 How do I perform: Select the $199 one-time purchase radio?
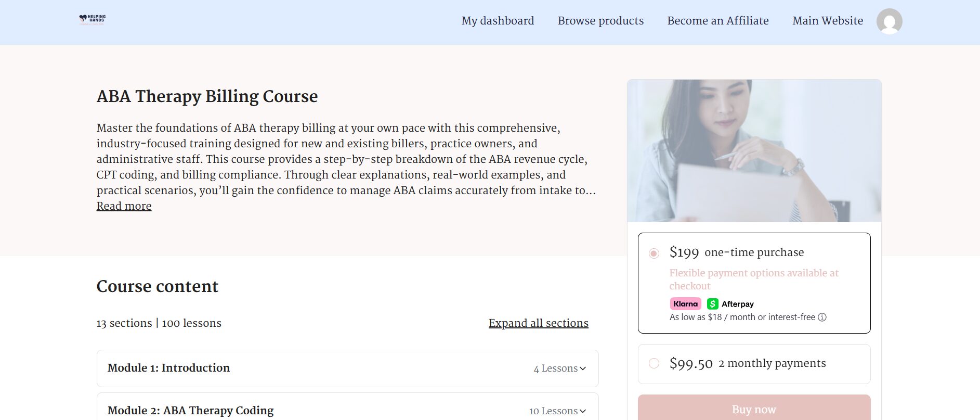[x=654, y=253]
